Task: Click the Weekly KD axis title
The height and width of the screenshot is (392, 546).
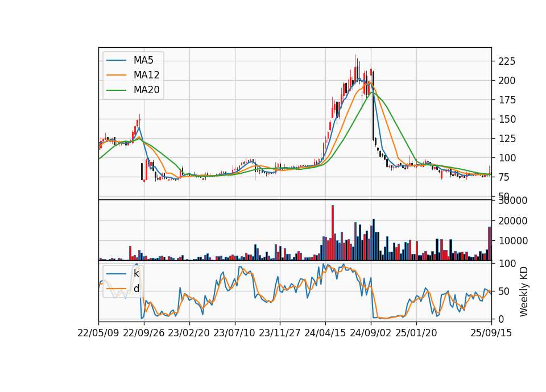Action: [x=524, y=291]
